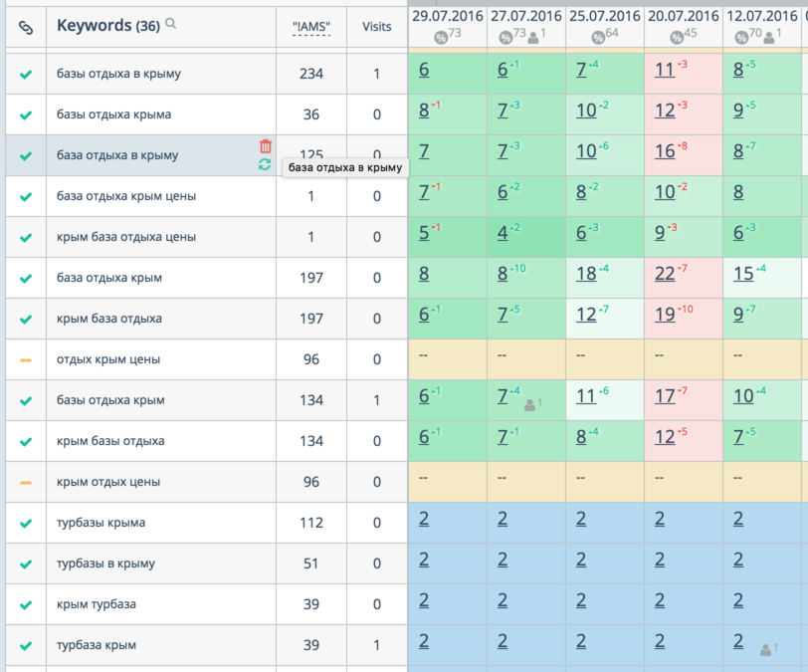The width and height of the screenshot is (808, 672).
Task: Open position 19 link for крым база отдыха
Action: [x=665, y=315]
